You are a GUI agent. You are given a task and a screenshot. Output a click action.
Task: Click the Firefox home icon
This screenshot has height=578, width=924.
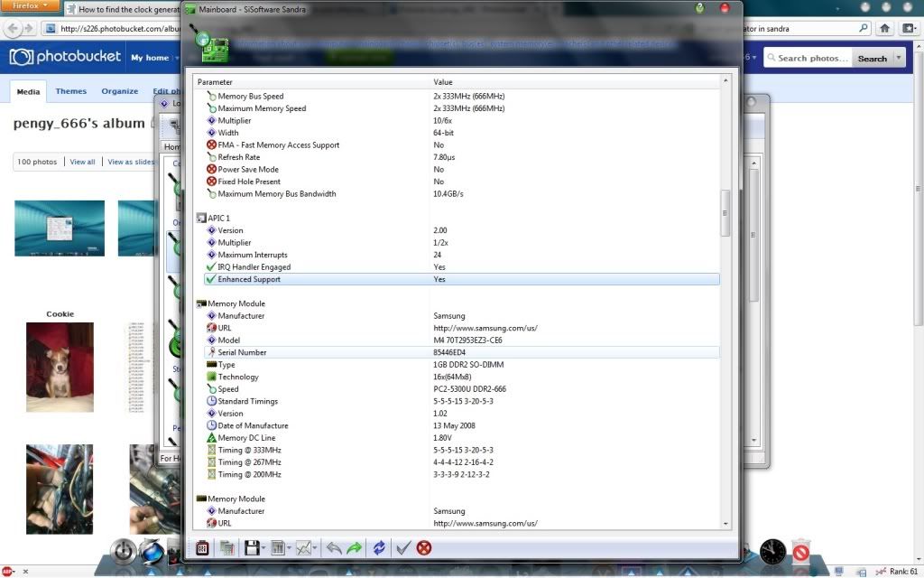pyautogui.click(x=885, y=28)
